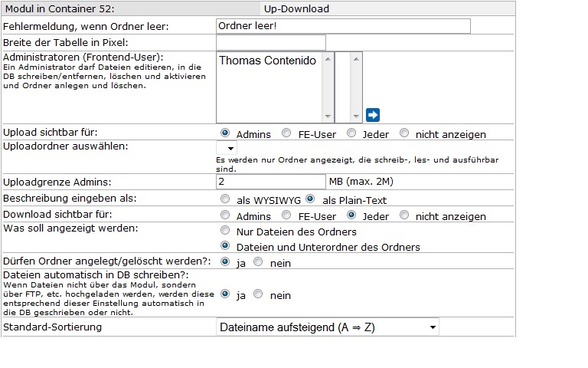Click the Fehlermeldung text field

[x=343, y=26]
